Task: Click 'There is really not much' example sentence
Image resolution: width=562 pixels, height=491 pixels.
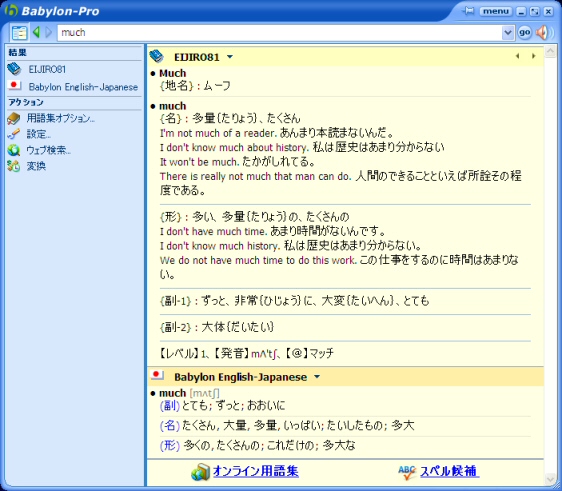Action: click(256, 176)
